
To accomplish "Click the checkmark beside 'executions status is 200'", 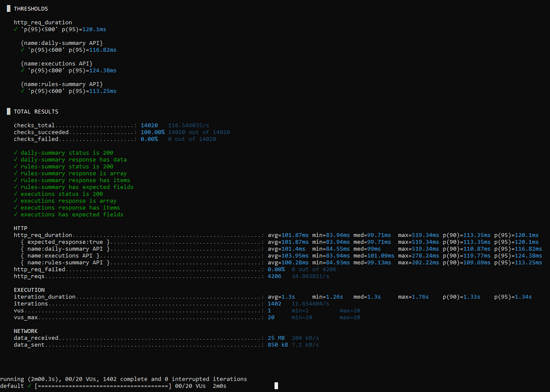I will tap(16, 194).
